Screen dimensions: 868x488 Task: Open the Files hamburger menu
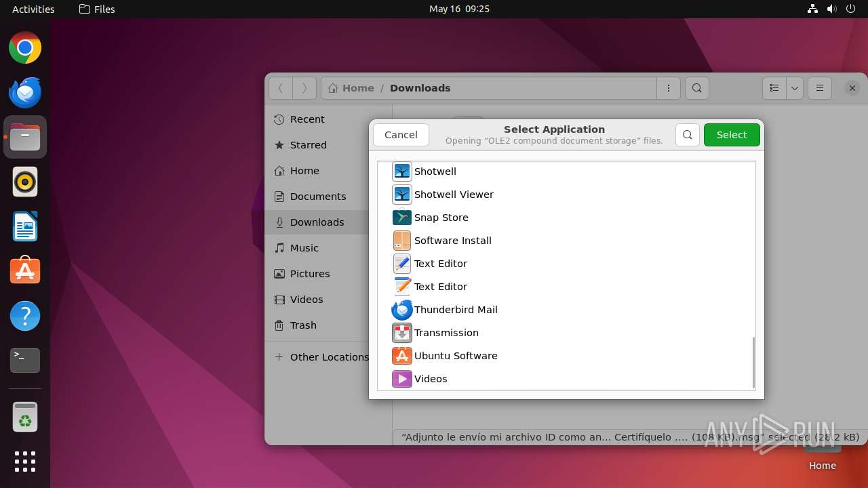pos(820,88)
